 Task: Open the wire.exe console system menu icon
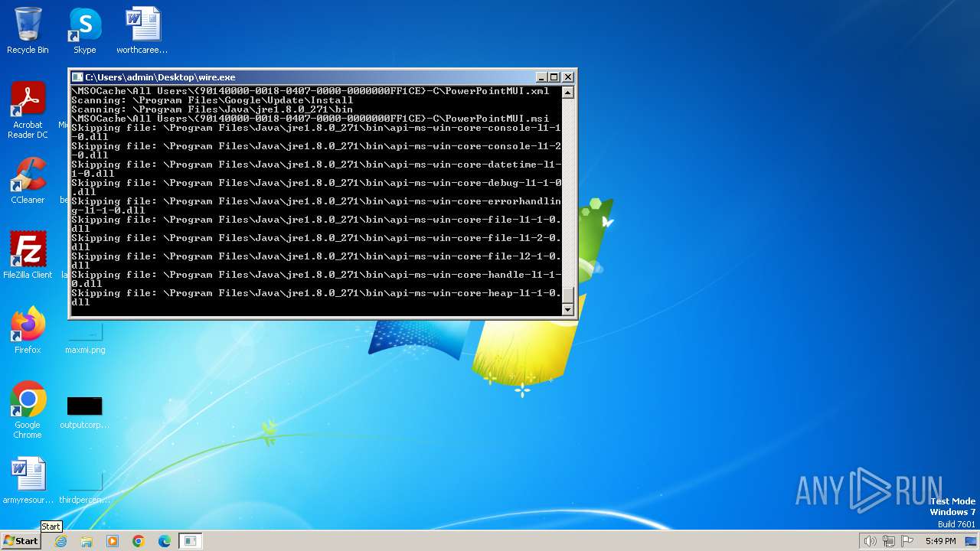pos(77,77)
